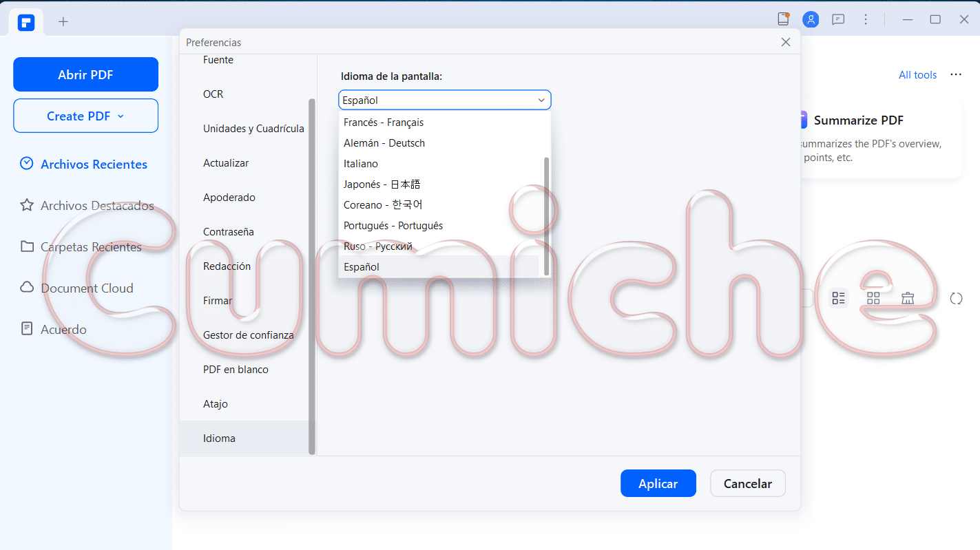This screenshot has height=550, width=980.
Task: Click the refresh icon at the right
Action: pyautogui.click(x=956, y=298)
